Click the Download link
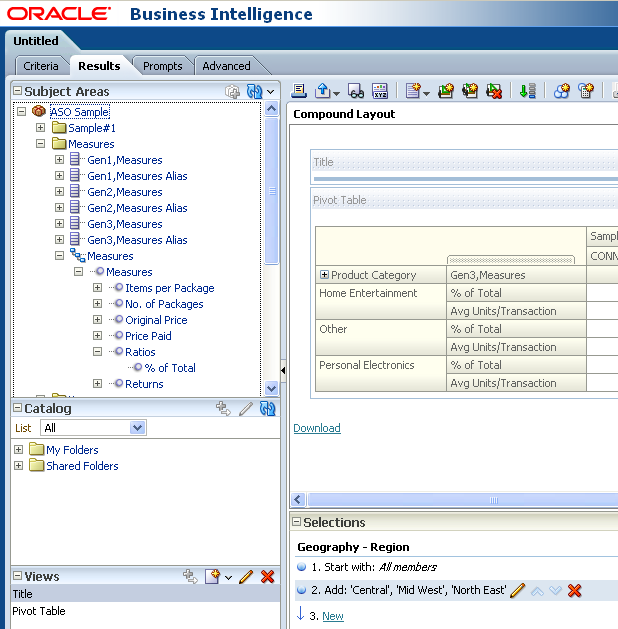The width and height of the screenshot is (618, 629). click(x=317, y=428)
